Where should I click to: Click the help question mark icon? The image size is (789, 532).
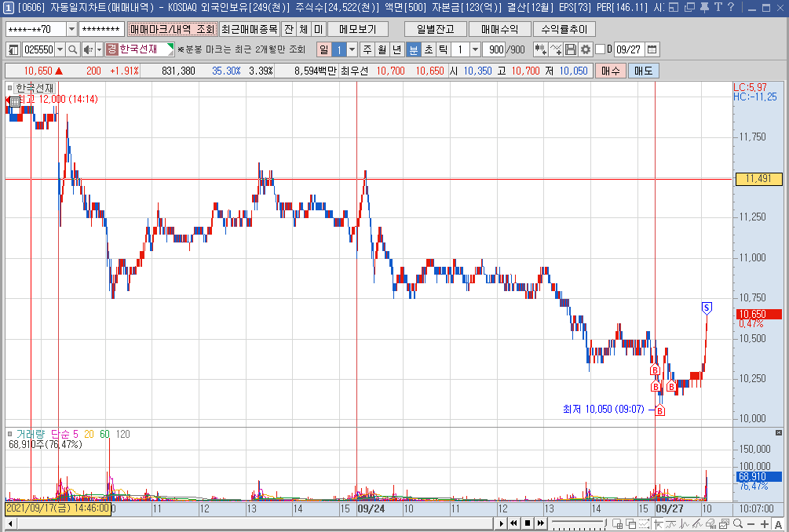click(x=731, y=7)
